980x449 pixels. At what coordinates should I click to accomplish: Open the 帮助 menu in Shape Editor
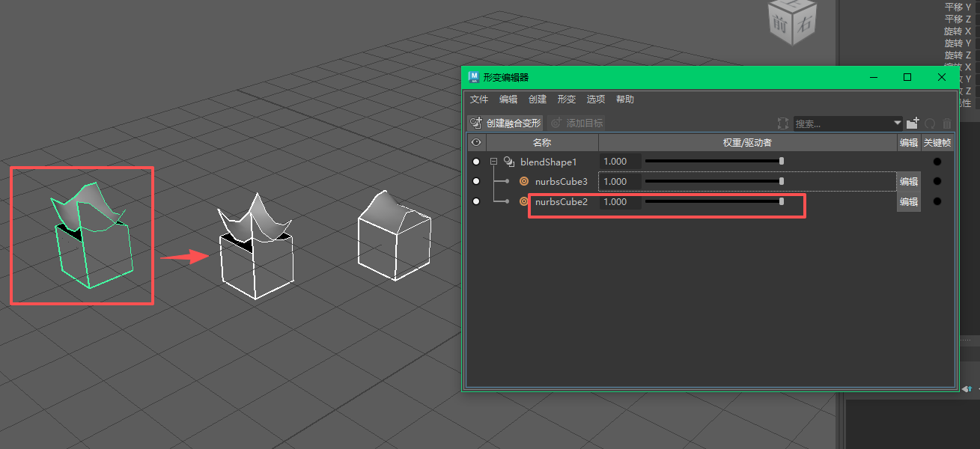(625, 100)
